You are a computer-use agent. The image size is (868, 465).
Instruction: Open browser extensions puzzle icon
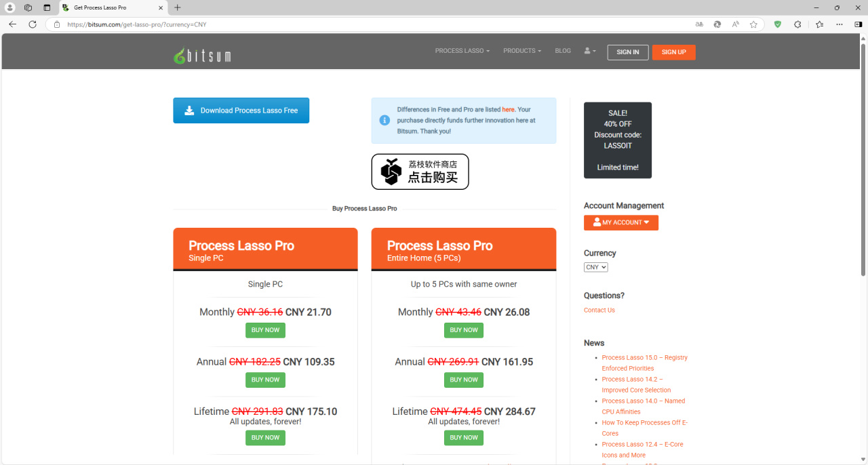coord(797,24)
